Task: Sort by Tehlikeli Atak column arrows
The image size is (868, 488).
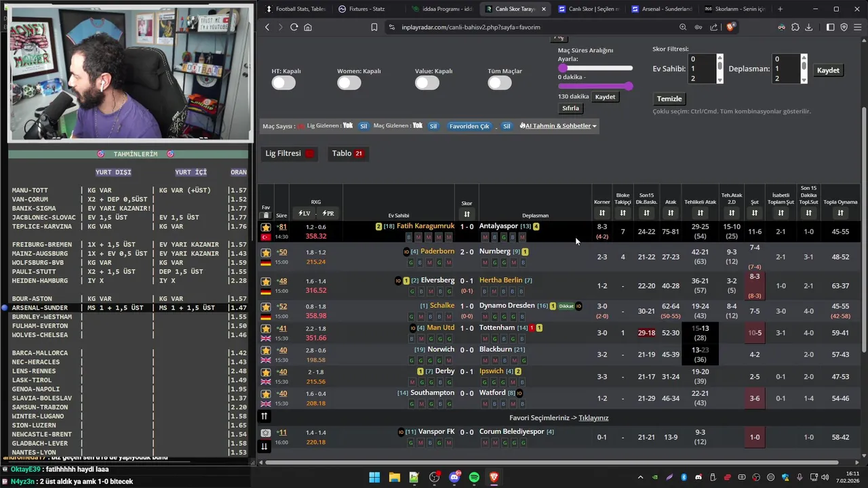Action: (701, 213)
